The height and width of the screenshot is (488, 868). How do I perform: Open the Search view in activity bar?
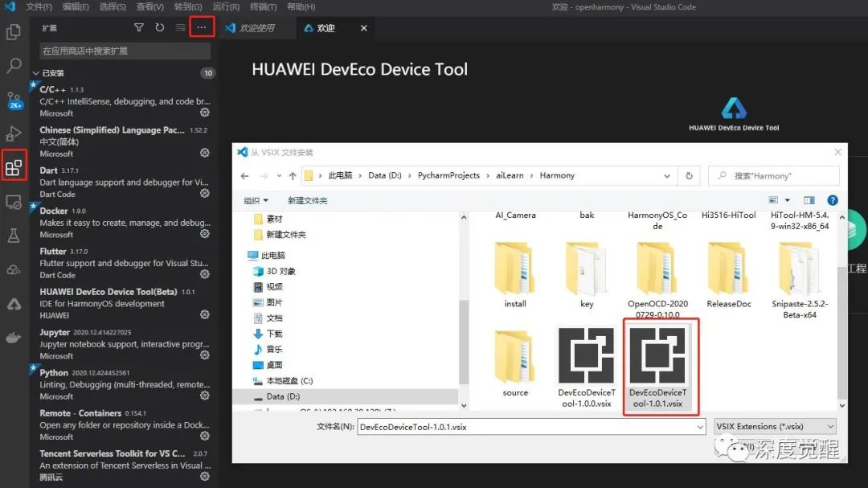14,66
